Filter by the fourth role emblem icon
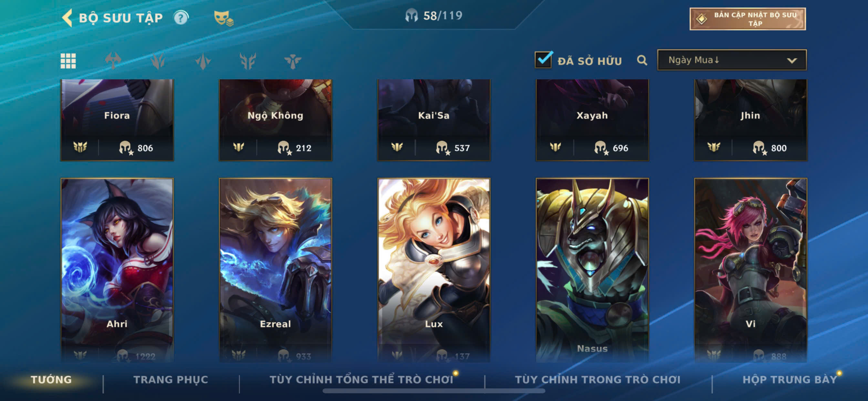Screen dimensions: 868x401 [248, 61]
